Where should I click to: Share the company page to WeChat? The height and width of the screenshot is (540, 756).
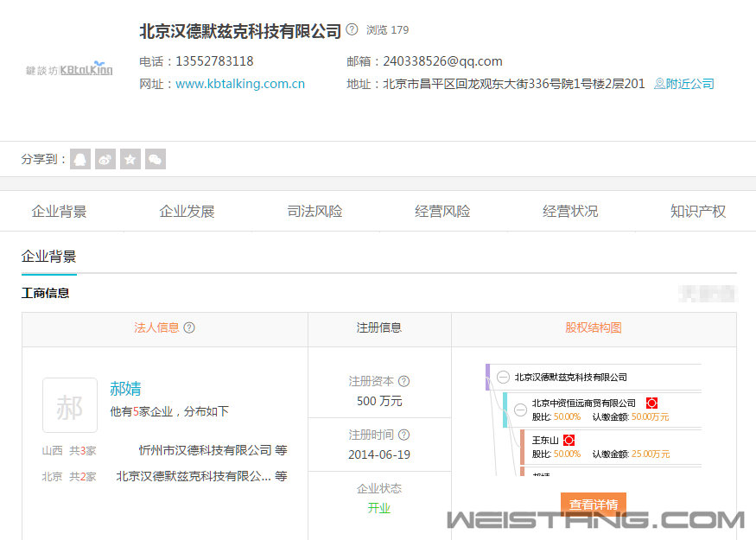(x=156, y=159)
